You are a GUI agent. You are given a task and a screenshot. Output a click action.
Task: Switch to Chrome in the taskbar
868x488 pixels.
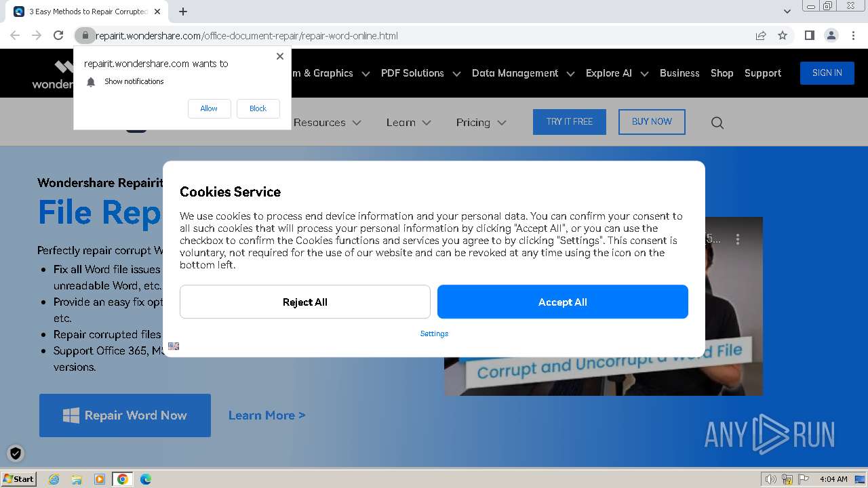tap(123, 479)
